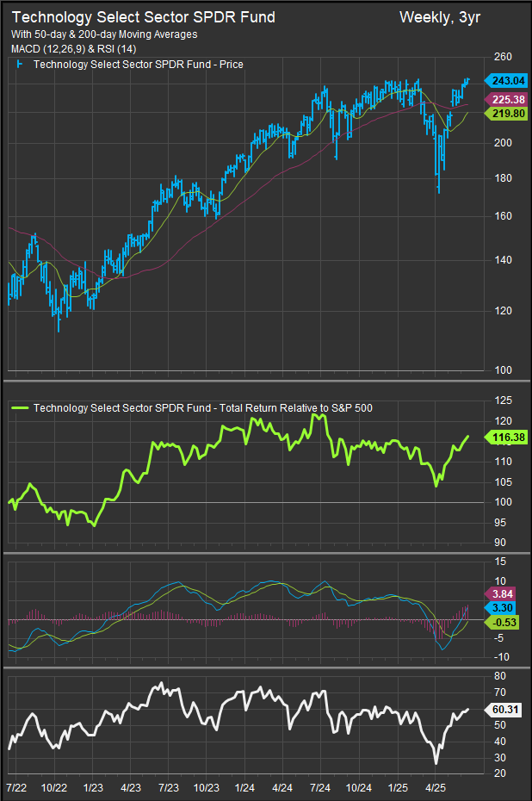Click the price legend marker icon
Screen dimensions: 532x801
(20, 65)
